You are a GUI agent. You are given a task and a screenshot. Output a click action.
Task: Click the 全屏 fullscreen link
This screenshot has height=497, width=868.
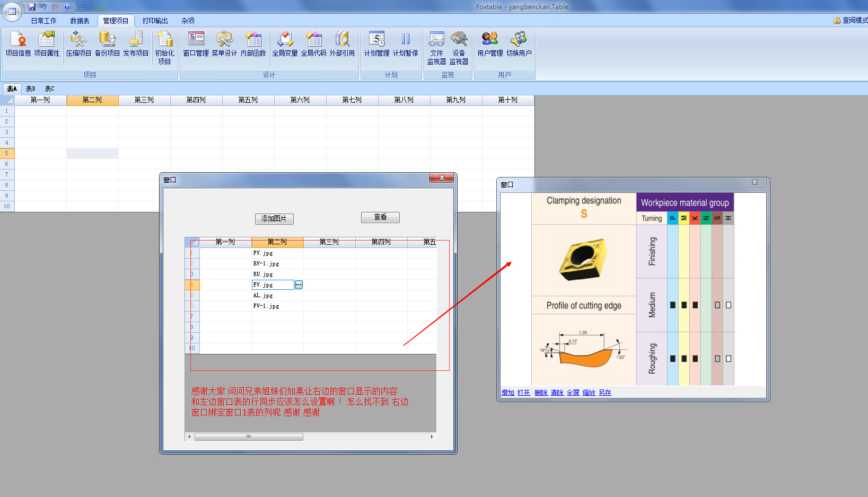coord(573,393)
